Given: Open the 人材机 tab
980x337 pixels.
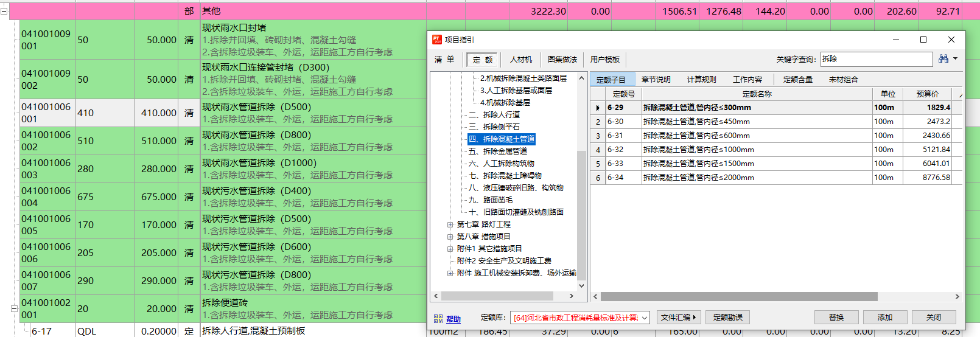Looking at the screenshot, I should (x=521, y=60).
